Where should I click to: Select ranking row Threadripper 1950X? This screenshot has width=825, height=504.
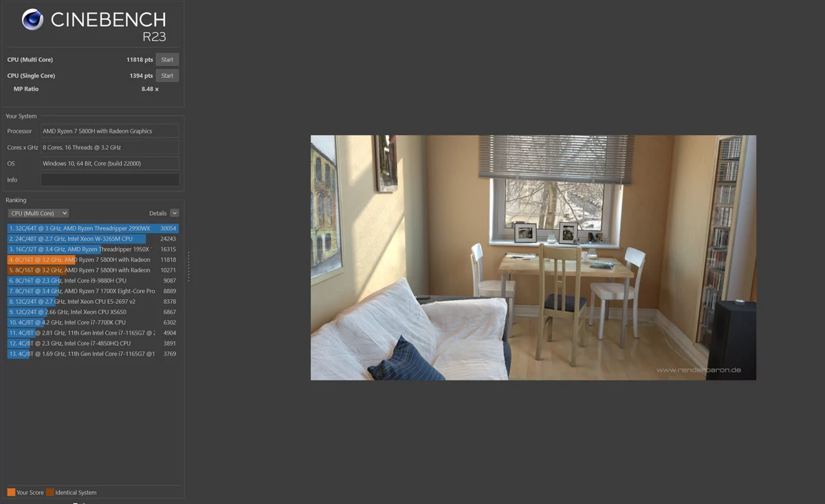[93, 249]
